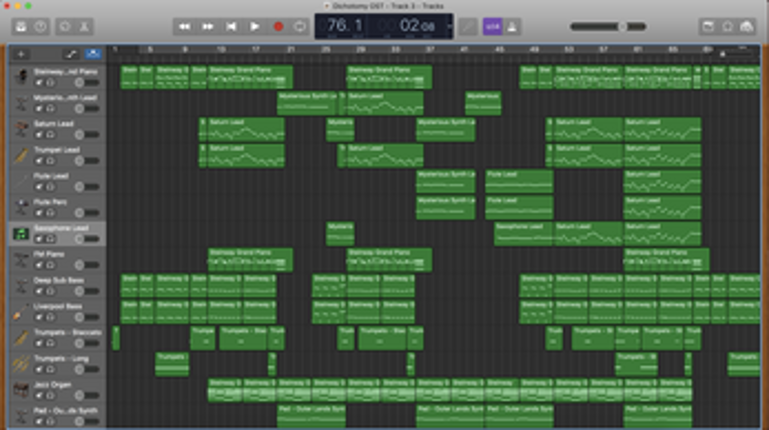Select the Steinway Grand Piano track icon
The width and height of the screenshot is (769, 430).
[21, 77]
